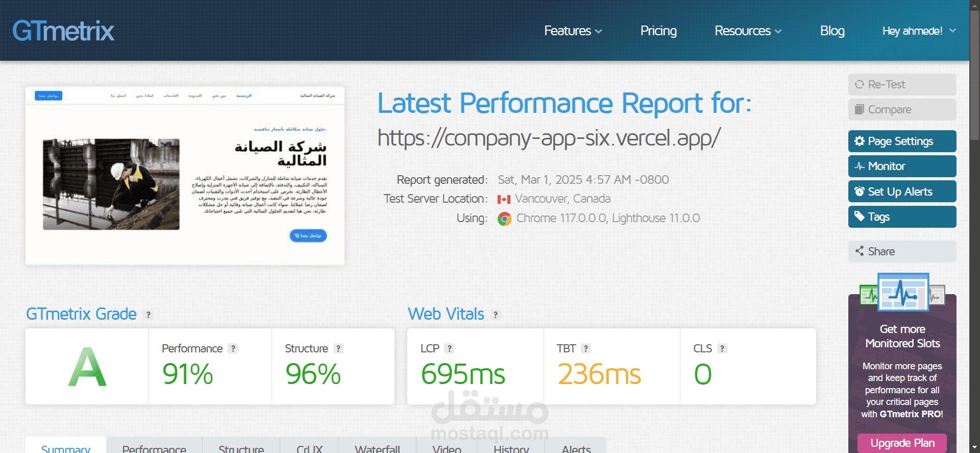Click the Web Vitals section heading
This screenshot has width=980, height=453.
tap(446, 314)
